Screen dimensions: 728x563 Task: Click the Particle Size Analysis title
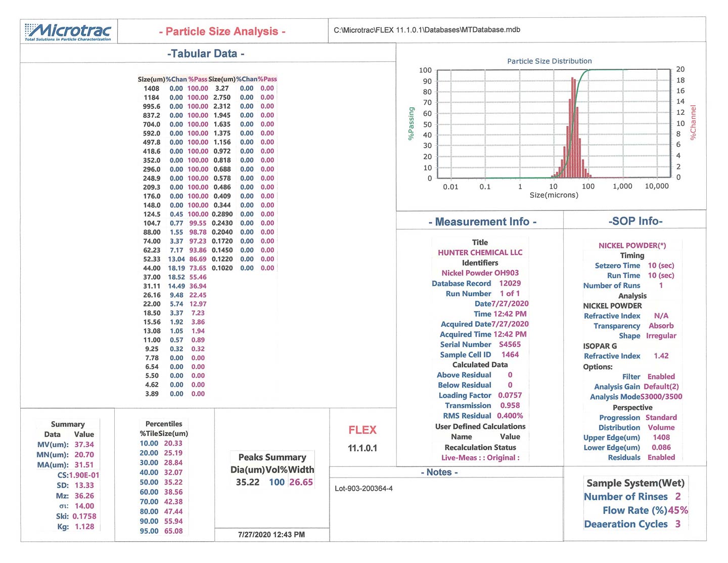222,31
